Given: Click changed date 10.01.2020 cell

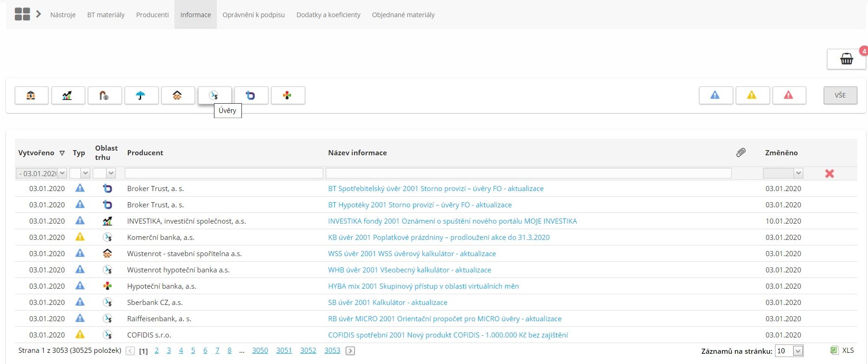Looking at the screenshot, I should pos(783,221).
